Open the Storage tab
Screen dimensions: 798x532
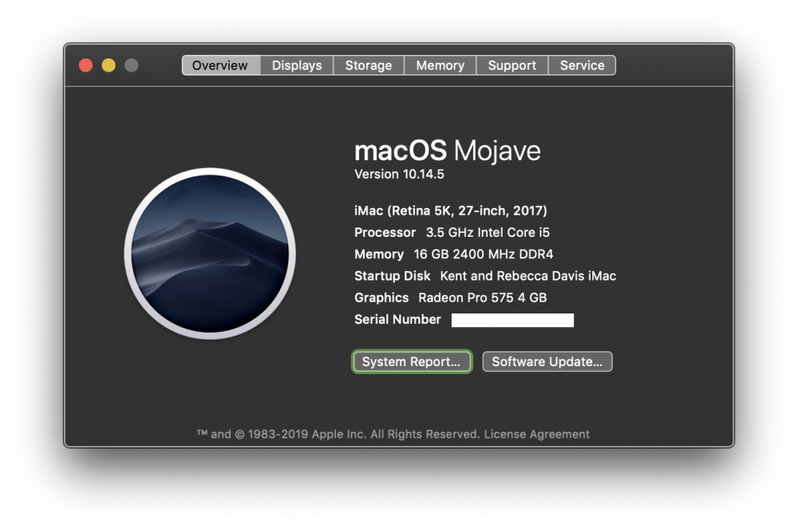368,65
